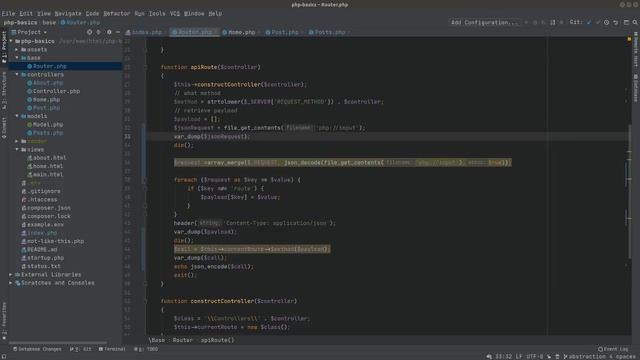Open Git show history clock icon
Viewport: 640px width, 360px height.
coord(607,22)
